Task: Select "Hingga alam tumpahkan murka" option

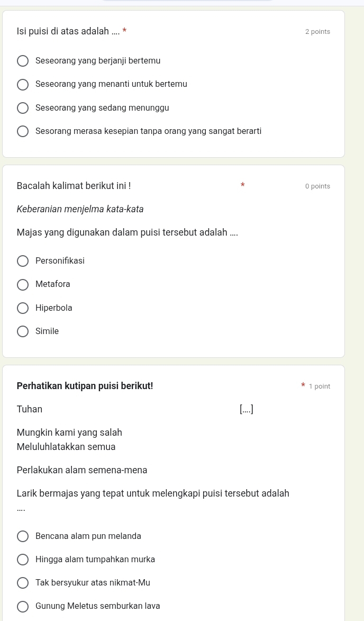Action: coord(23,560)
